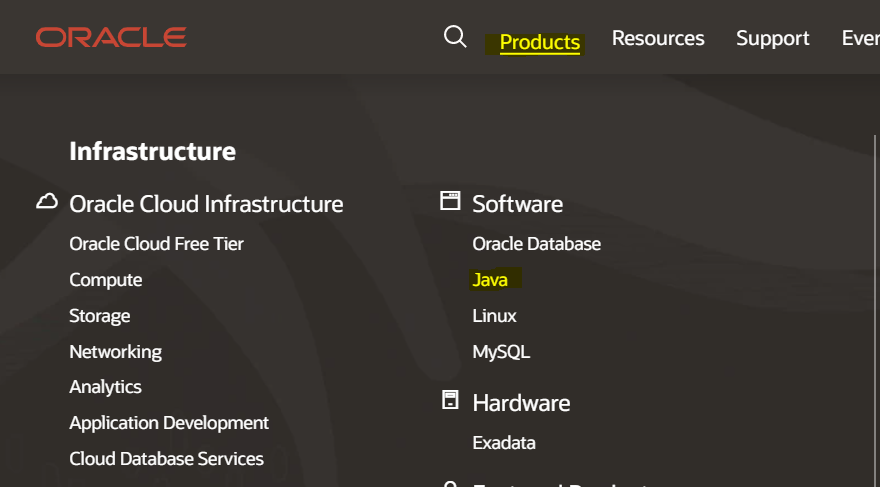Open the search magnifier icon
Image resolution: width=880 pixels, height=487 pixels.
(x=455, y=37)
